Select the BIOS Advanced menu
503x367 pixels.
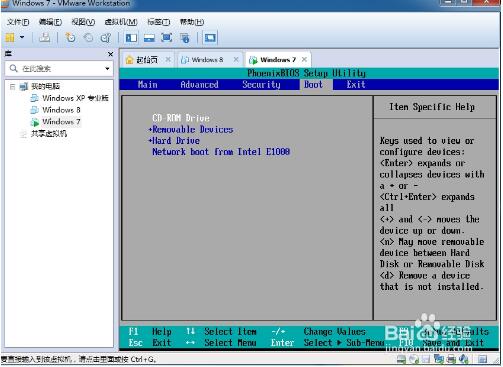tap(199, 85)
